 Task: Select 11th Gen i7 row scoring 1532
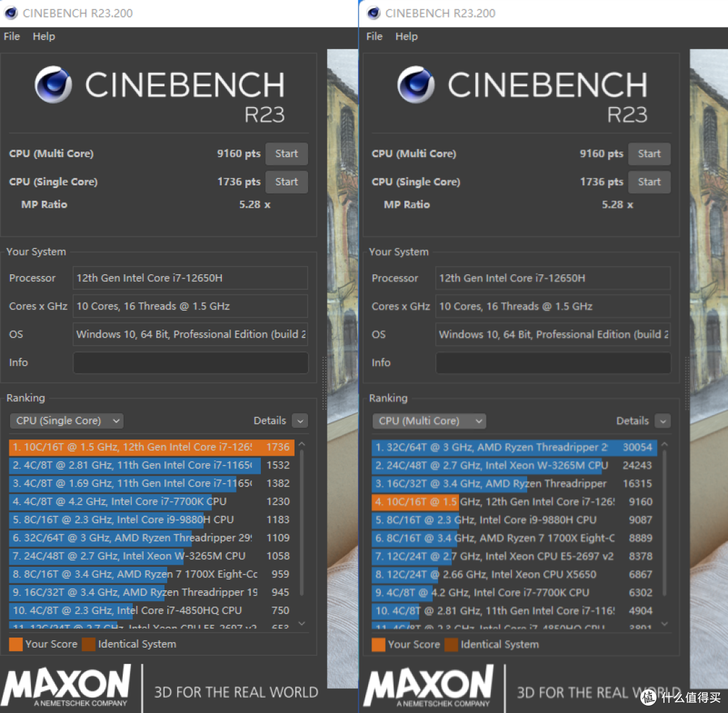[x=152, y=465]
